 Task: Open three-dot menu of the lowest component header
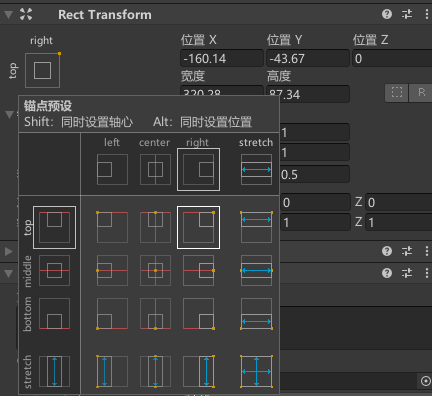427,273
